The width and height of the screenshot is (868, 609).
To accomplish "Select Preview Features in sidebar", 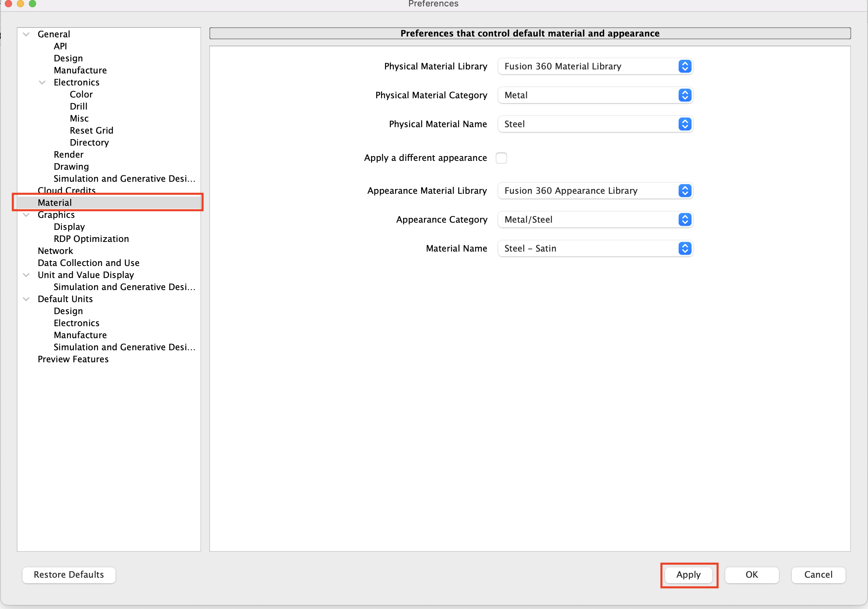I will 73,359.
